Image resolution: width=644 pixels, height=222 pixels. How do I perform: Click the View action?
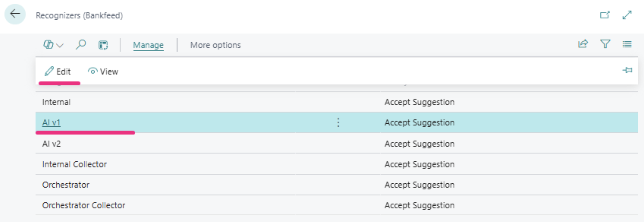pos(103,72)
